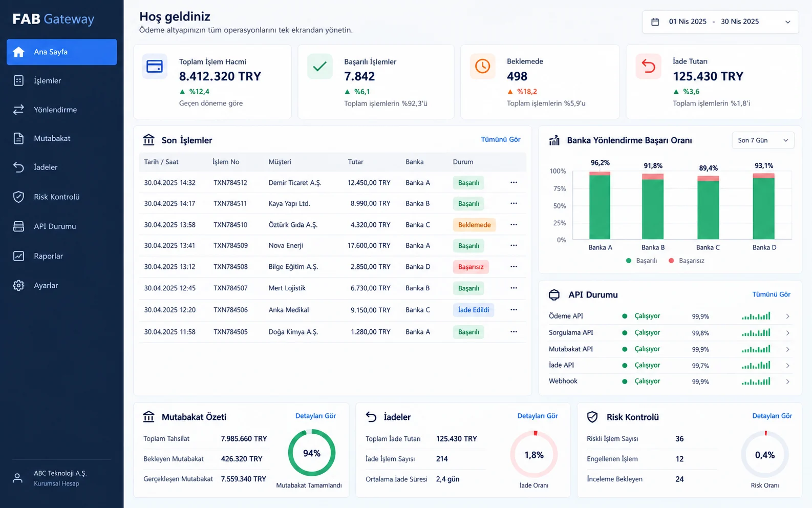Click the checkmark icon on Başarılı İşlemler card
Screen dimensions: 812x508
tap(320, 67)
